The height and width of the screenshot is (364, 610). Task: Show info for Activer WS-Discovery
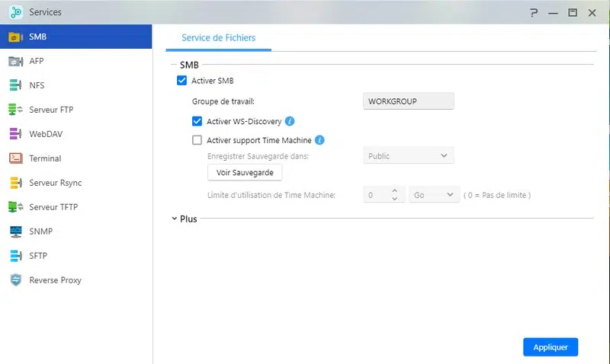[x=290, y=121]
